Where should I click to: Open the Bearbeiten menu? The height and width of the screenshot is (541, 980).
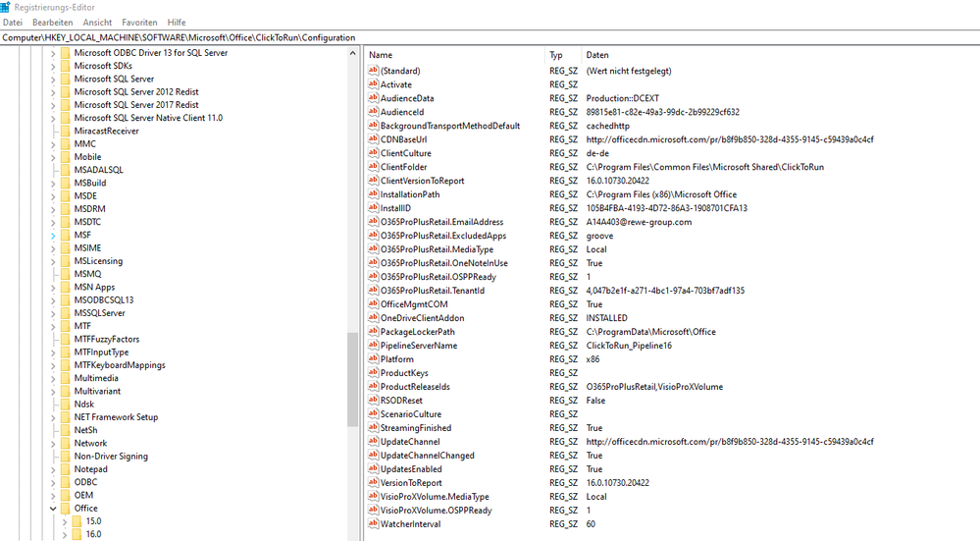pyautogui.click(x=53, y=22)
